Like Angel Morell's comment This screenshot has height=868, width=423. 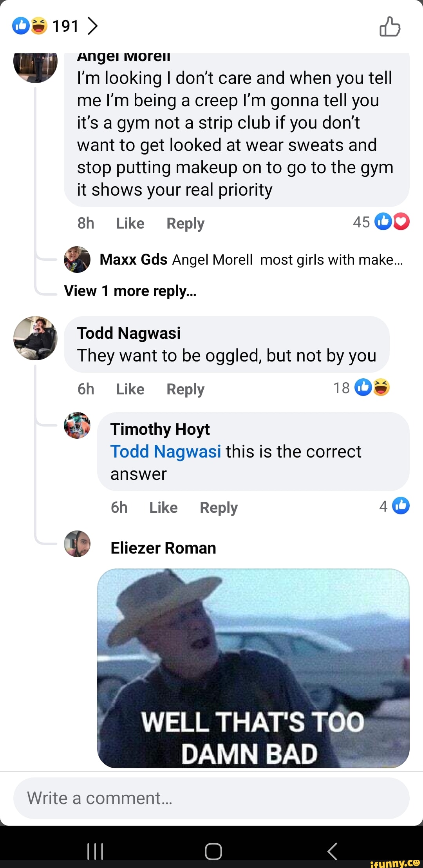130,223
